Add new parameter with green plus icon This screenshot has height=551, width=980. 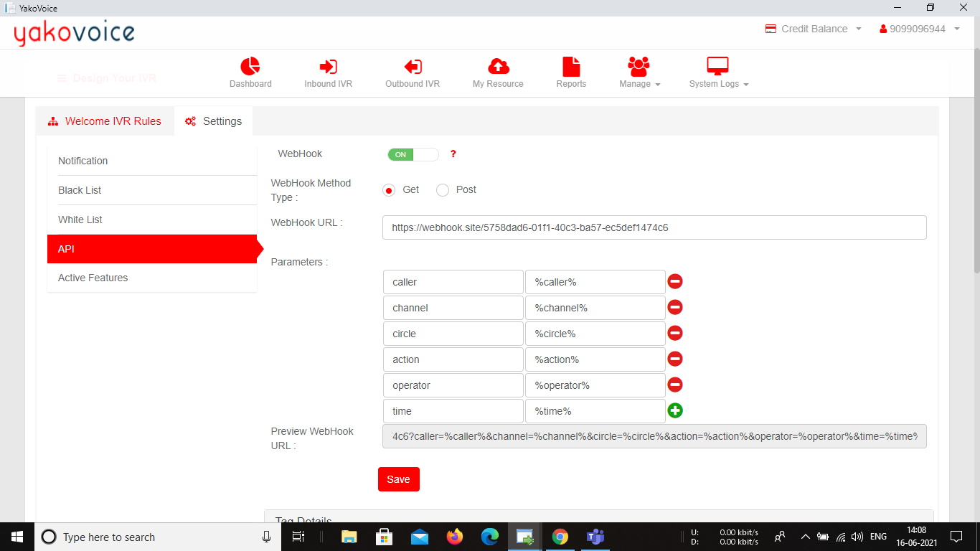click(x=675, y=411)
